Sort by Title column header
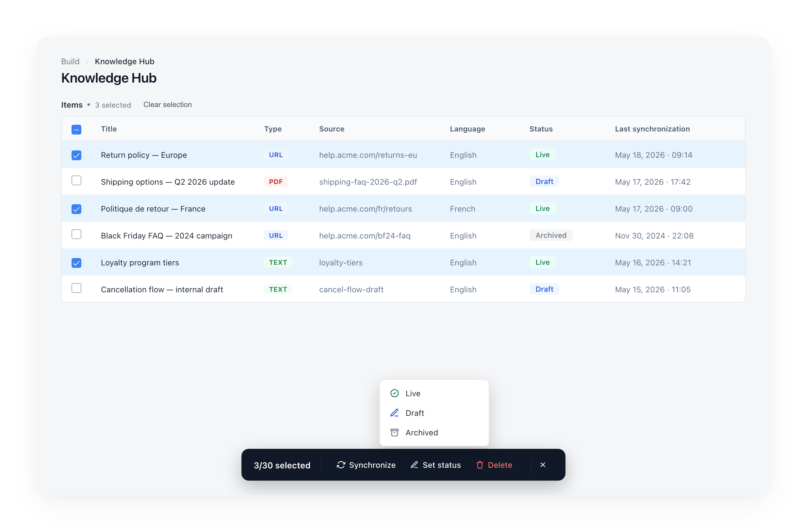The image size is (807, 532). 109,129
